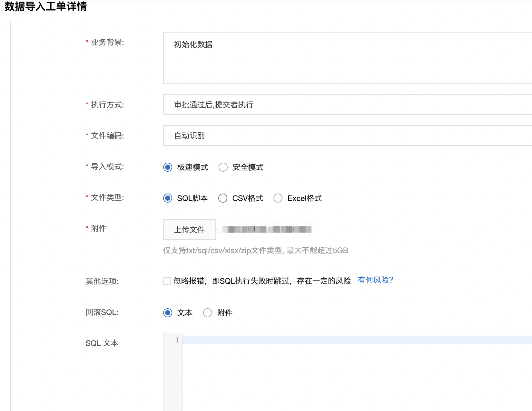532x411 pixels.
Task: Click the 附件 field label beside upload
Action: [99, 228]
